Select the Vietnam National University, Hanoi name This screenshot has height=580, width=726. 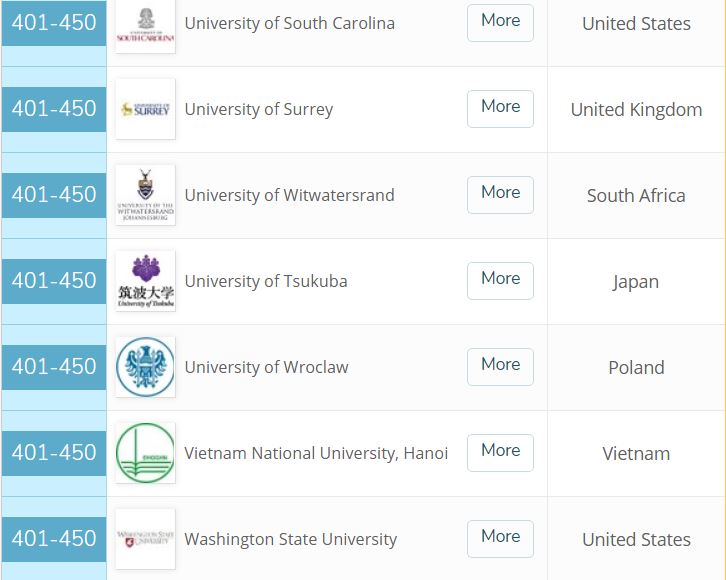coord(316,454)
